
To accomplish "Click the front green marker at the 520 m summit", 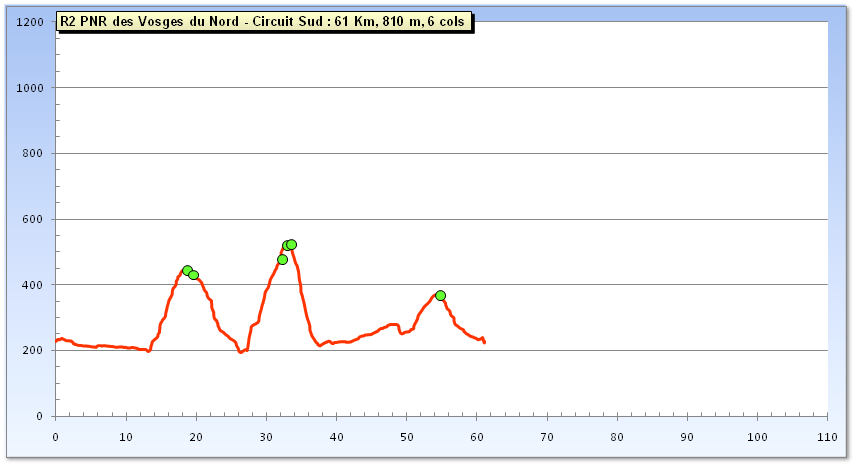I will click(292, 244).
